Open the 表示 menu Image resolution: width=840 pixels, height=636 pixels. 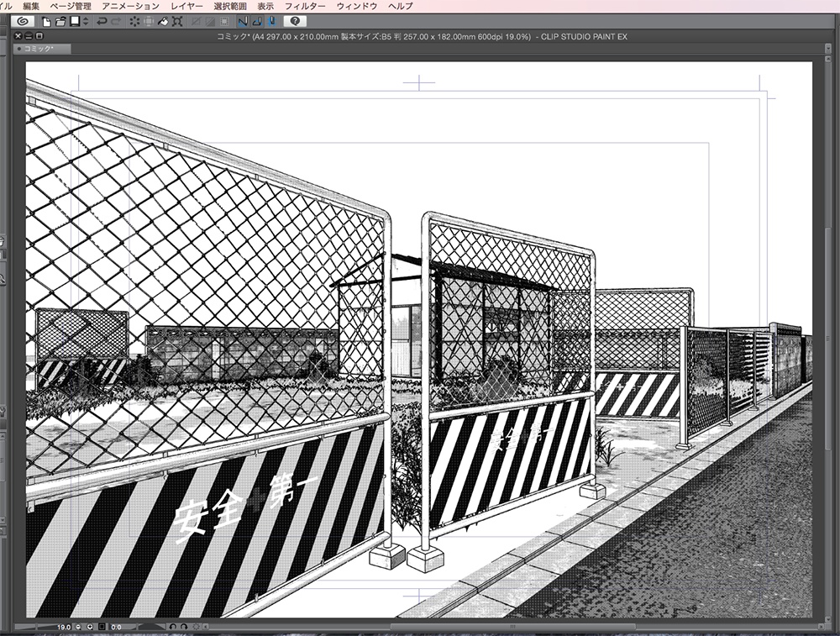(x=265, y=6)
